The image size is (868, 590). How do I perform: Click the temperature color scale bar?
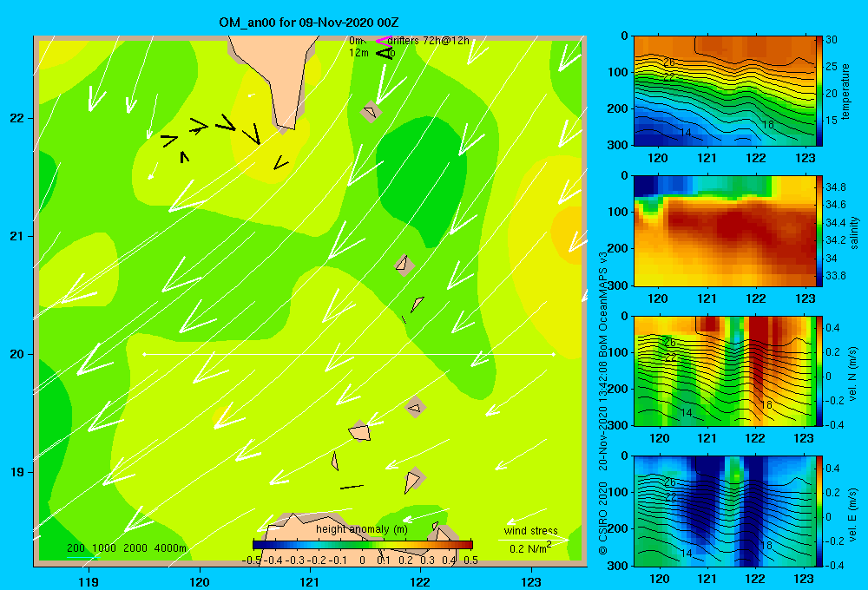coord(819,91)
